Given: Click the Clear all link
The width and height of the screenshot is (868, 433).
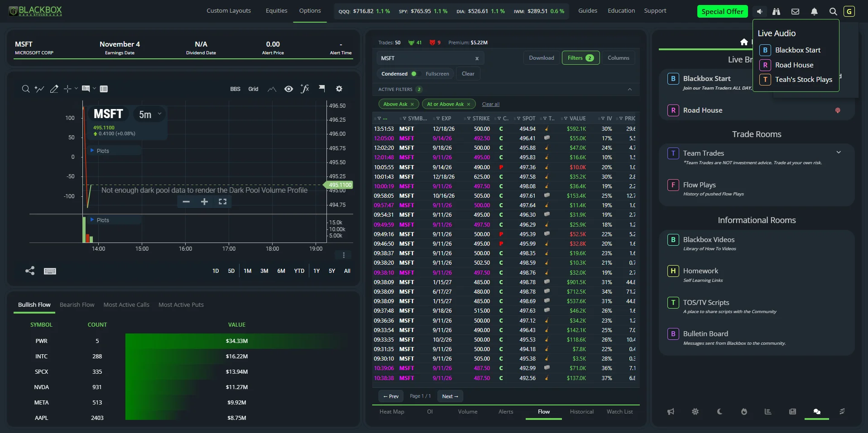Looking at the screenshot, I should click(x=491, y=104).
